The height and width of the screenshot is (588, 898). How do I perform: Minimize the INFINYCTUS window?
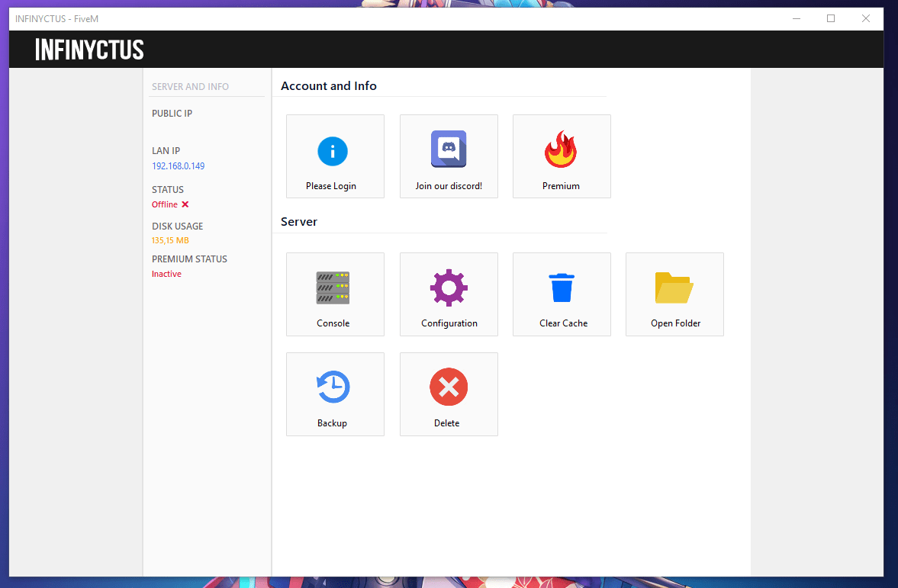click(x=796, y=19)
